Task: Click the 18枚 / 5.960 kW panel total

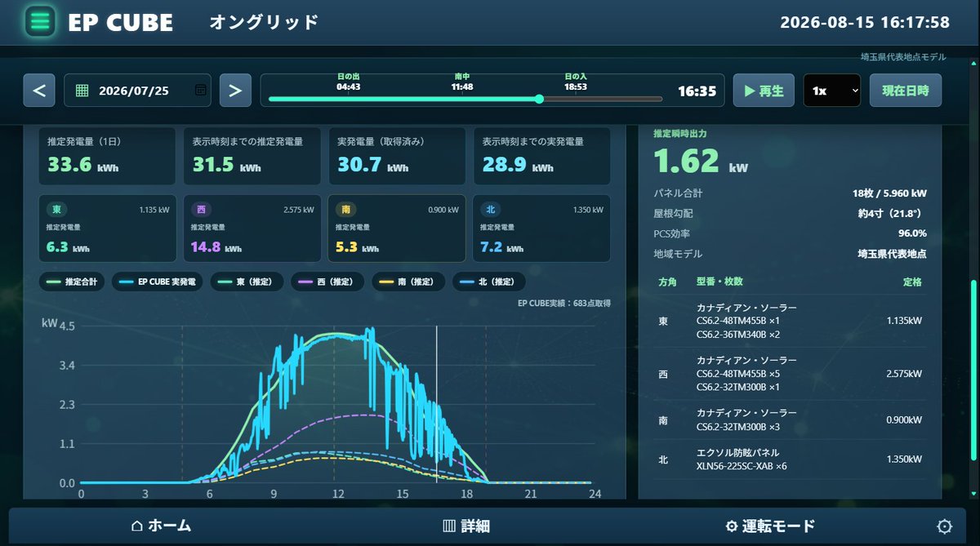Action: coord(889,193)
